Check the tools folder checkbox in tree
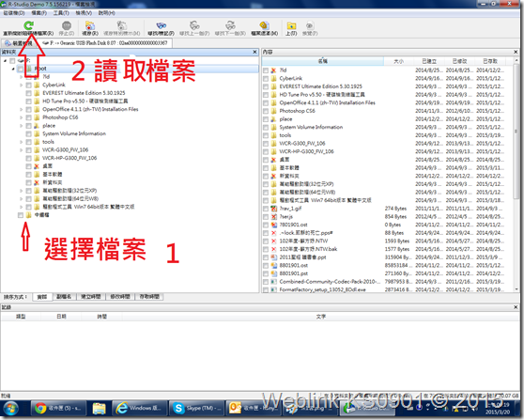Image resolution: width=524 pixels, height=420 pixels. [x=29, y=142]
